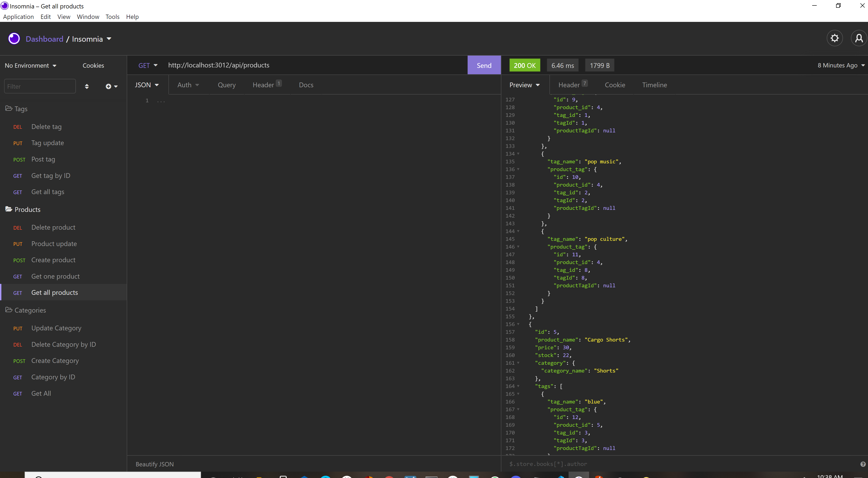Switch to the Timeline tab
Viewport: 868px width, 478px height.
point(654,85)
